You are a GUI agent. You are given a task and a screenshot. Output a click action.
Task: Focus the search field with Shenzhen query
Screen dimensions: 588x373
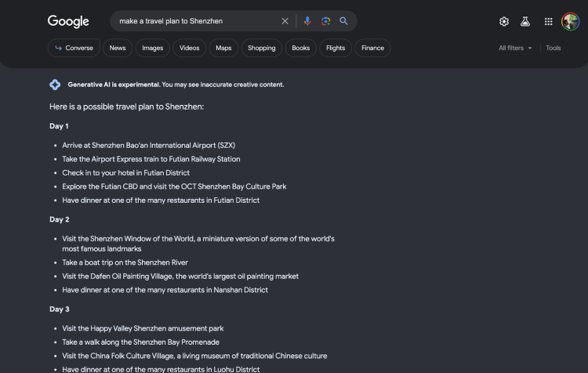coord(197,21)
